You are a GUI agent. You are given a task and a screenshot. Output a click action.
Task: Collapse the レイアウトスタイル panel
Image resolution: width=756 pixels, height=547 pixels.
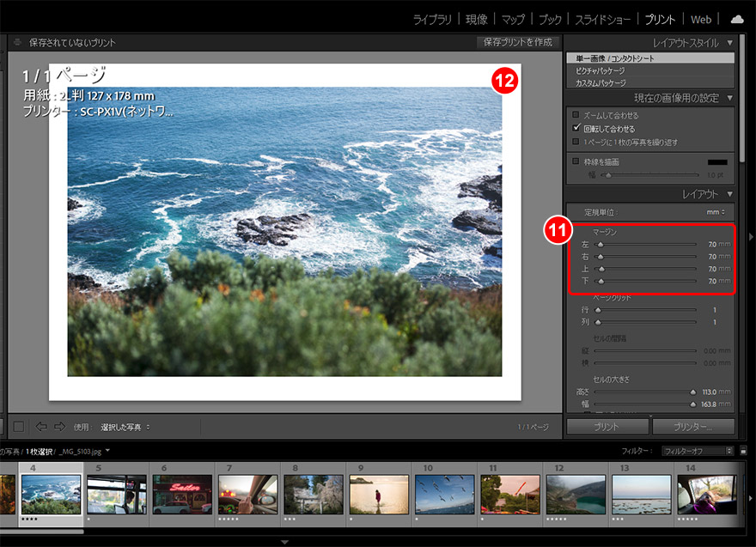(729, 42)
